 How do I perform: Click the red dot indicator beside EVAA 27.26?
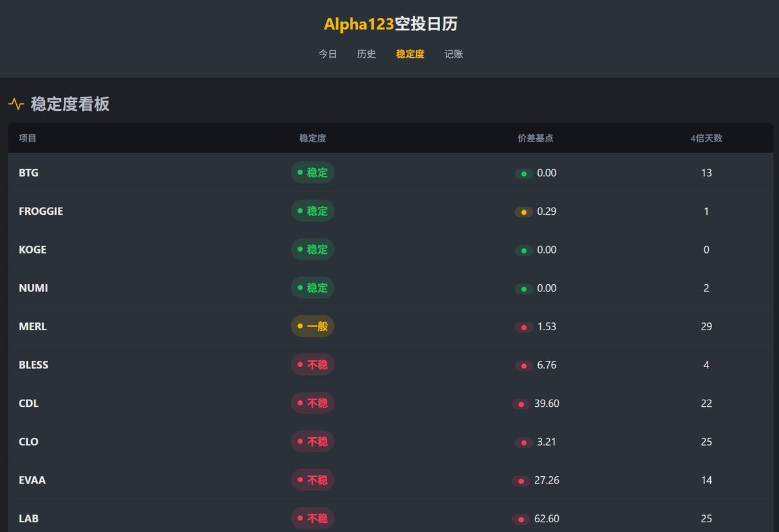coord(521,481)
